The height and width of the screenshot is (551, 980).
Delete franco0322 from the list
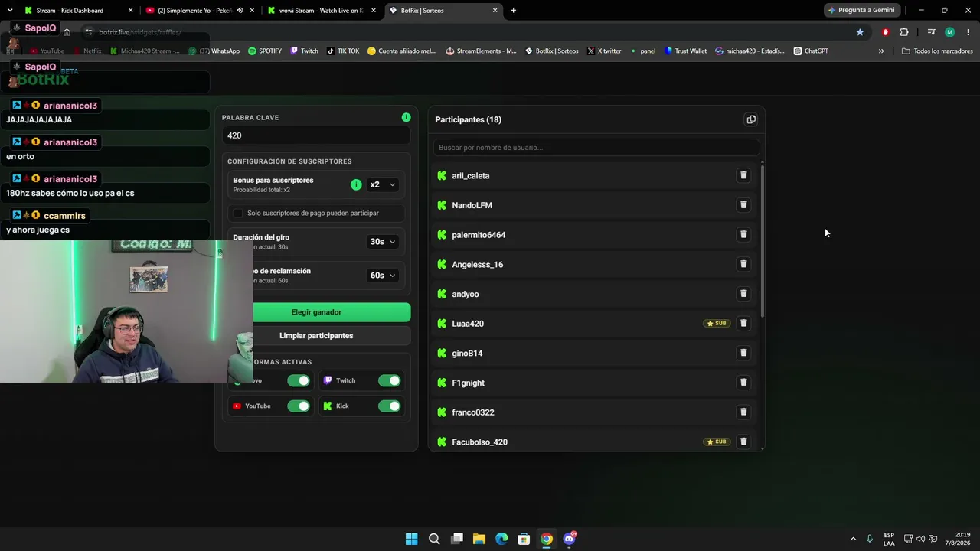pyautogui.click(x=743, y=412)
